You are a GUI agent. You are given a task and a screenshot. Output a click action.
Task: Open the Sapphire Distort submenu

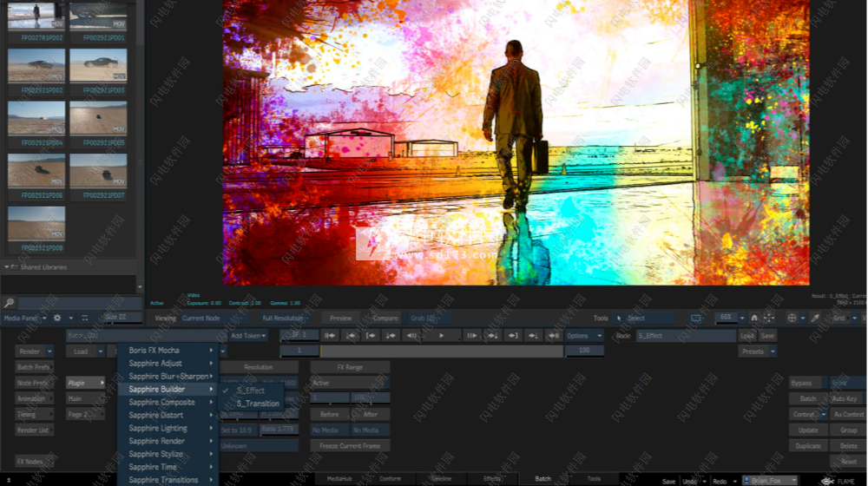[168, 415]
